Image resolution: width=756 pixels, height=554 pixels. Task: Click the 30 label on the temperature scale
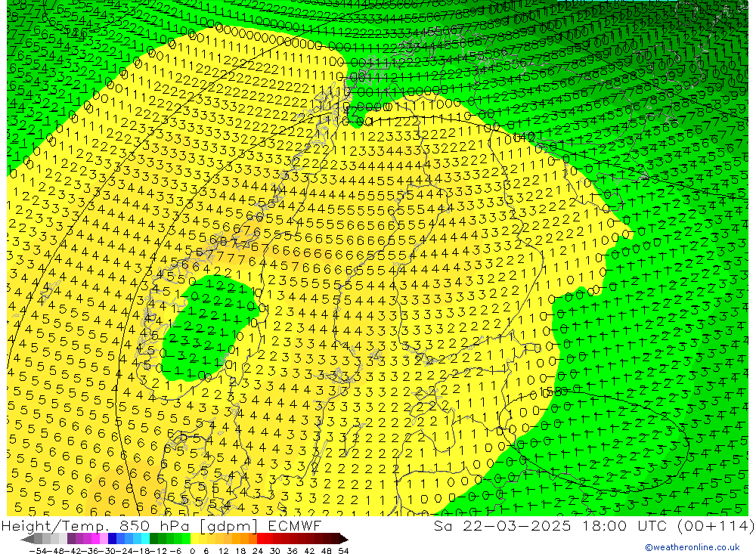click(275, 550)
